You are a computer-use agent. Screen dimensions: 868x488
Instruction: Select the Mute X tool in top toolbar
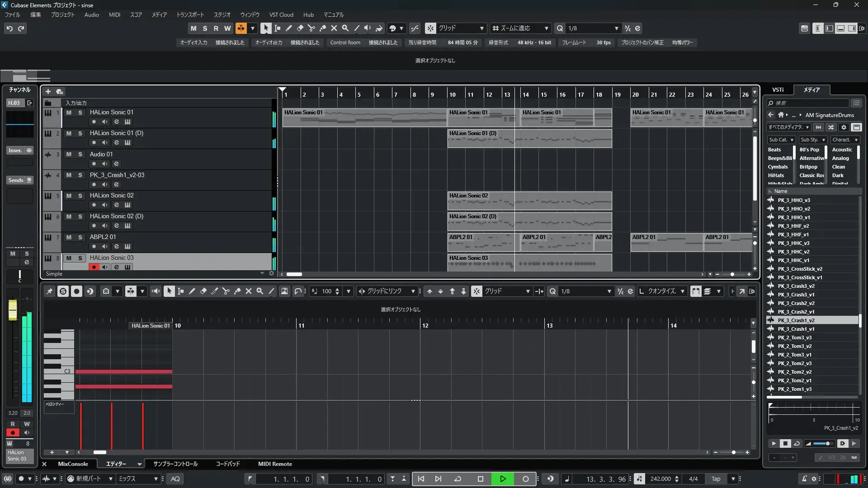(x=334, y=28)
